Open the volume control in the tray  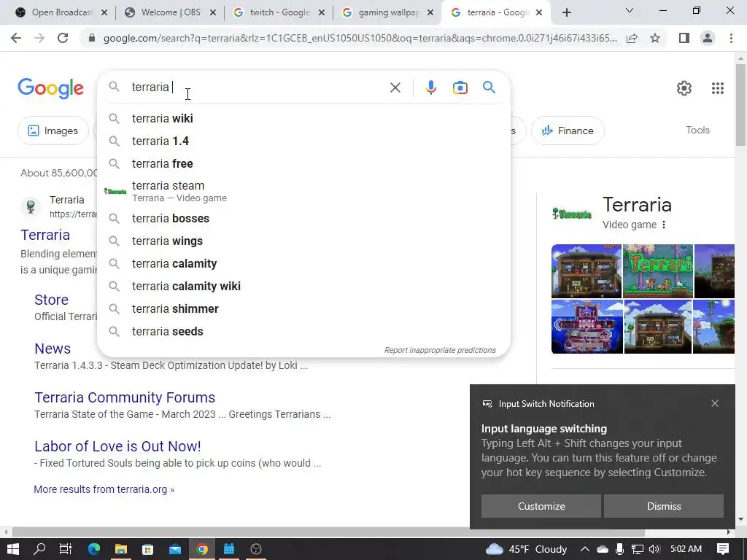pyautogui.click(x=654, y=549)
